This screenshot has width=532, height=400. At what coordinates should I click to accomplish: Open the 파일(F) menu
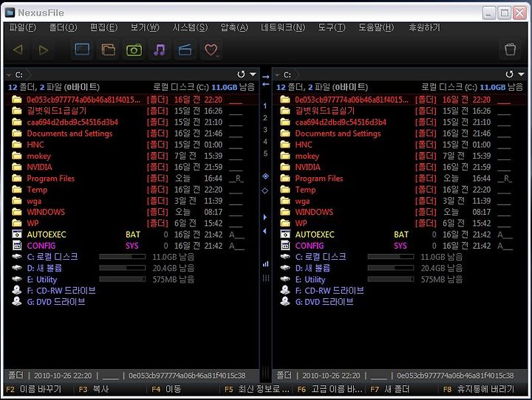click(22, 27)
